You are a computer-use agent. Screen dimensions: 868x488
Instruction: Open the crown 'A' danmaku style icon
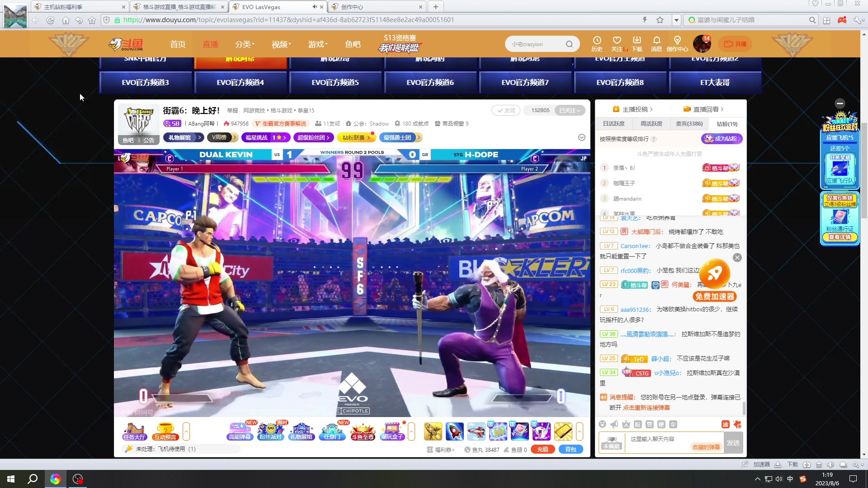coord(626,424)
